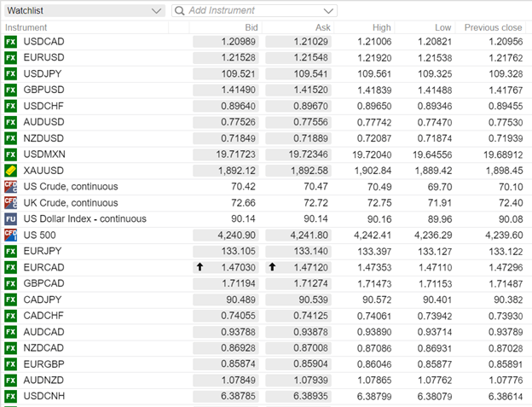This screenshot has width=532, height=407.
Task: Sort by the Instrument column header
Action: pyautogui.click(x=26, y=27)
